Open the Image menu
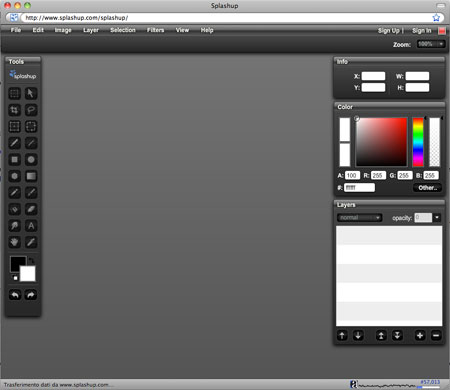Image resolution: width=450 pixels, height=390 pixels. (x=63, y=30)
